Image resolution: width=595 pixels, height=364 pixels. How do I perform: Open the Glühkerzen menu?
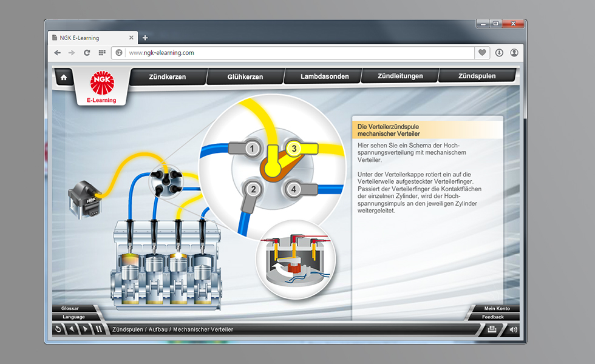click(245, 76)
